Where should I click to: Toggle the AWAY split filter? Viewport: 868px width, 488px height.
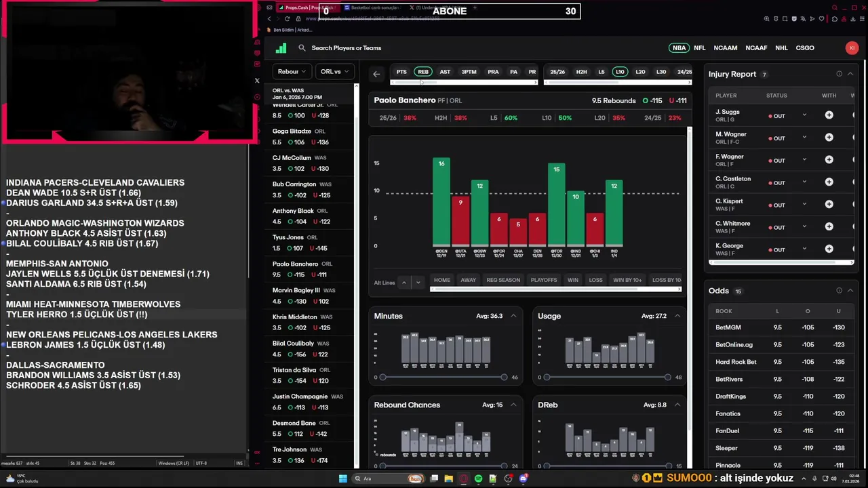pyautogui.click(x=469, y=280)
